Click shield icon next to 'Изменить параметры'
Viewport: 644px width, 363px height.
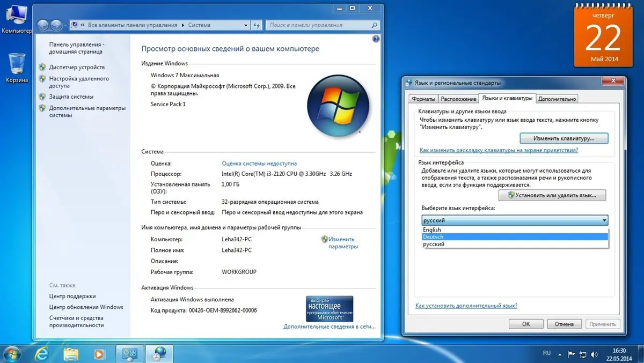(x=325, y=239)
